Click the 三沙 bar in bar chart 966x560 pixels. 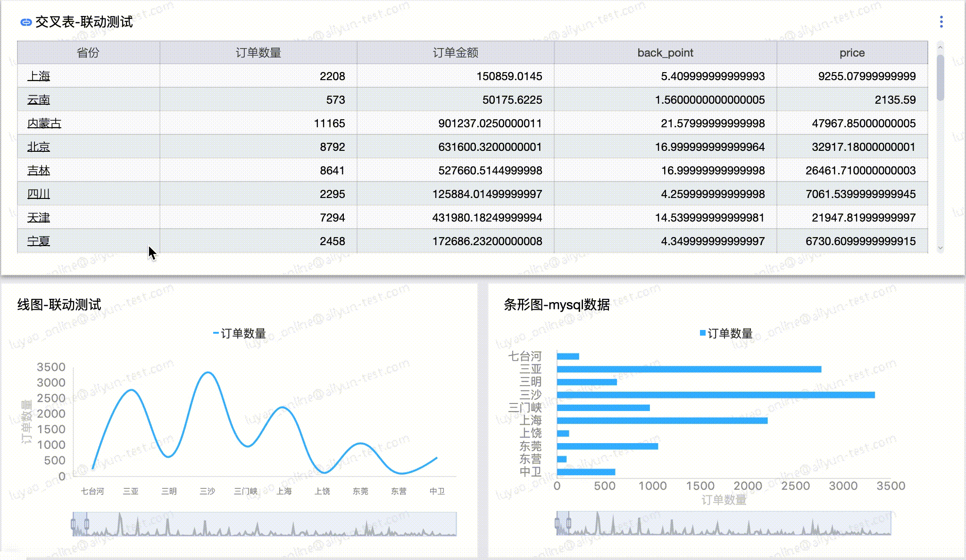(x=715, y=395)
